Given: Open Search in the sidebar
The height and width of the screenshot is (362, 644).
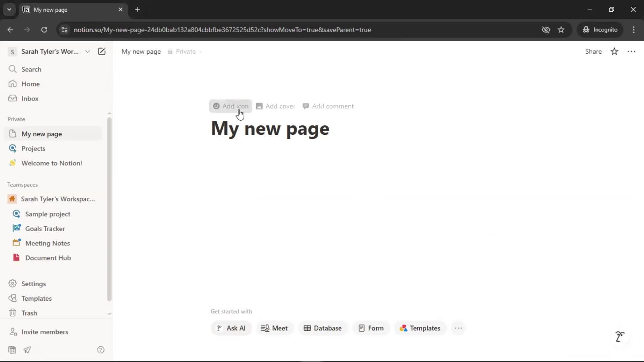Looking at the screenshot, I should [54, 69].
